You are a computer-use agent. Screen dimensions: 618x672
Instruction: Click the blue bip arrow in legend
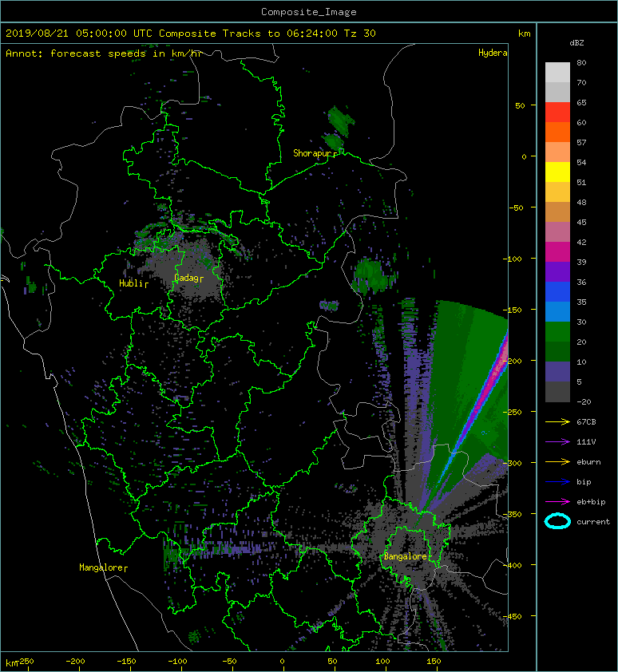coord(557,482)
